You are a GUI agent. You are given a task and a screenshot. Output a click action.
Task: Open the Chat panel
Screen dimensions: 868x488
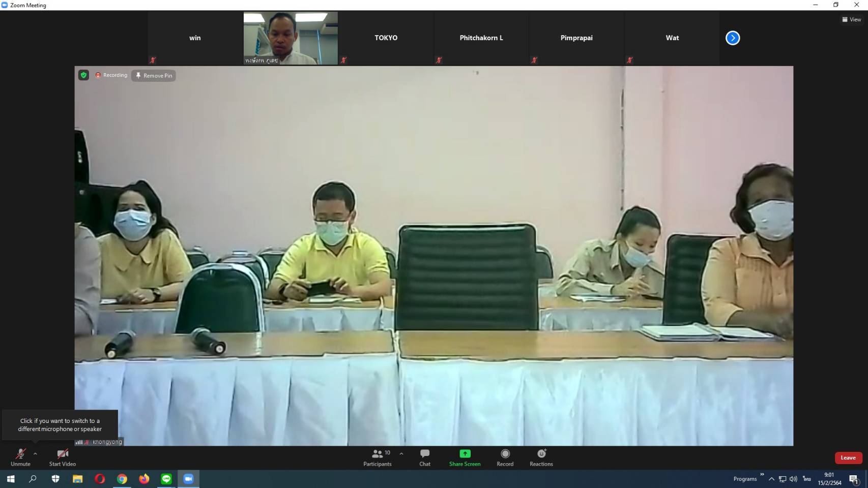tap(424, 457)
